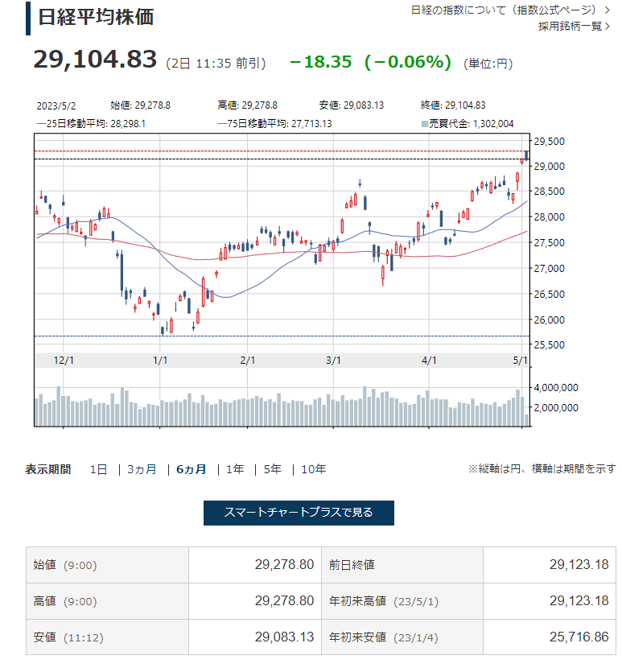
Task: Click the change value −18.35
Action: (x=321, y=62)
